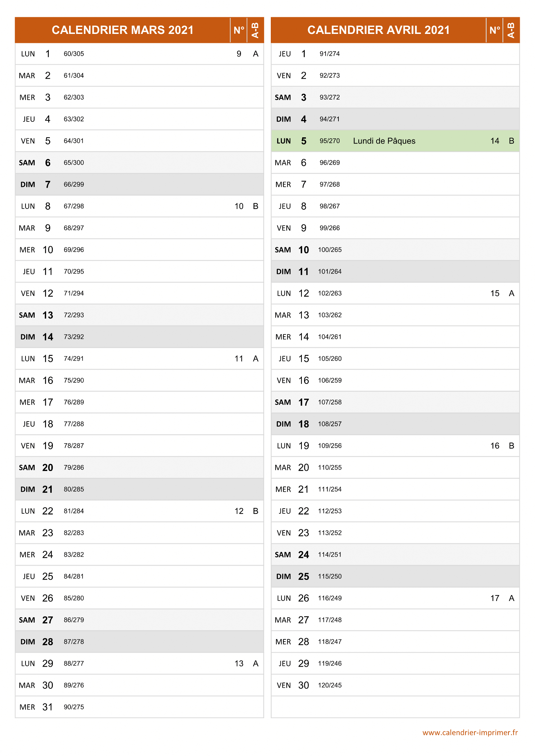Select JEU 1 in April calendar

[x=292, y=54]
